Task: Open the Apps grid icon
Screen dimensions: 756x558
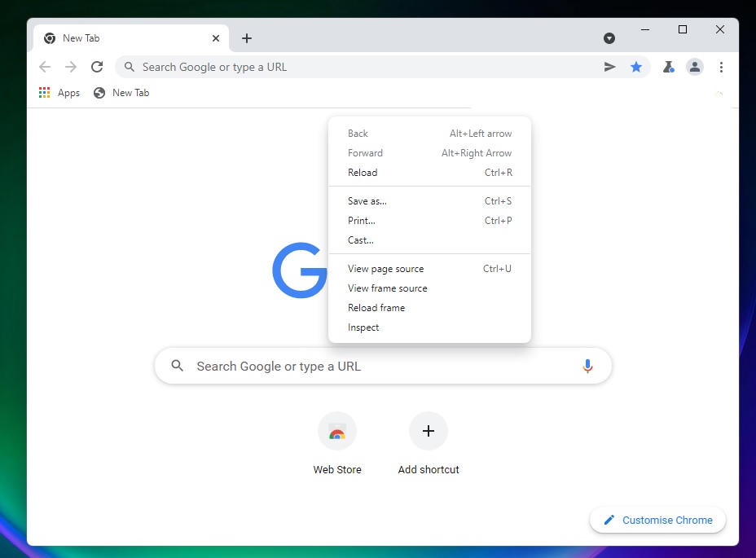Action: [x=44, y=92]
